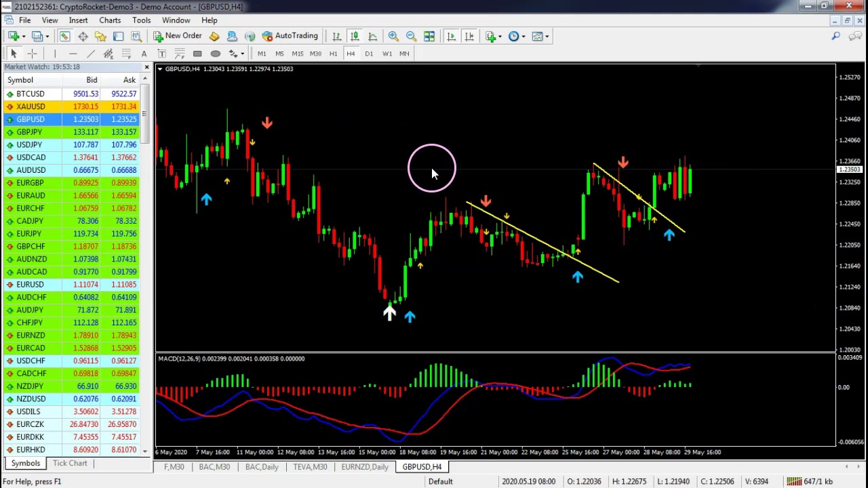
Task: Open the chat speech bubbles icon
Action: coord(856,36)
